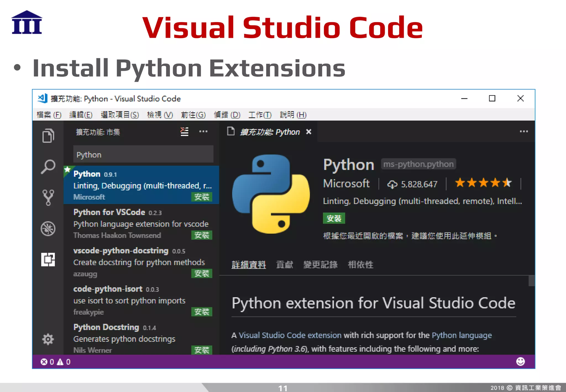566x392 pixels.
Task: Open the 偵錯 (D) menu
Action: (227, 115)
